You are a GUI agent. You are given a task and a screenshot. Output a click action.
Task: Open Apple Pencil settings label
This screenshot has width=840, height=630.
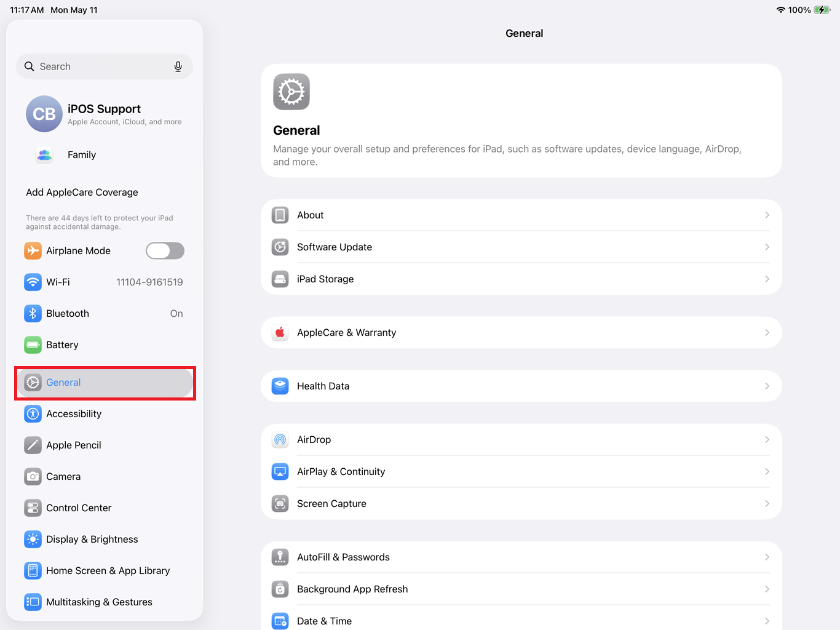[74, 445]
